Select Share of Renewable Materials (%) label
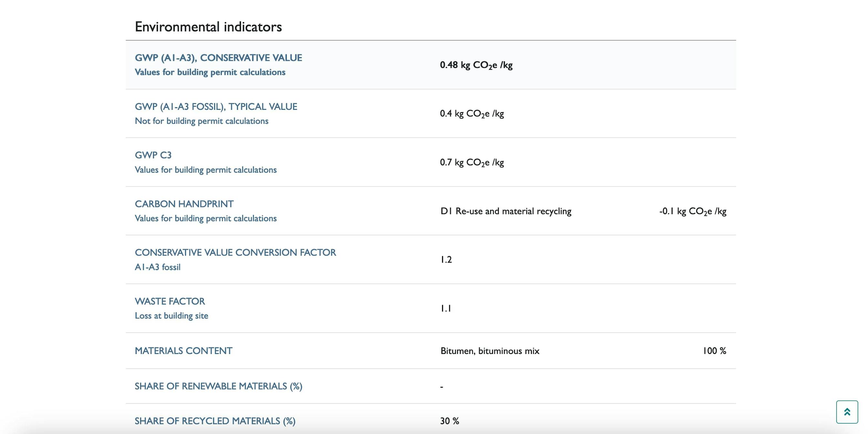The image size is (868, 434). 218,386
